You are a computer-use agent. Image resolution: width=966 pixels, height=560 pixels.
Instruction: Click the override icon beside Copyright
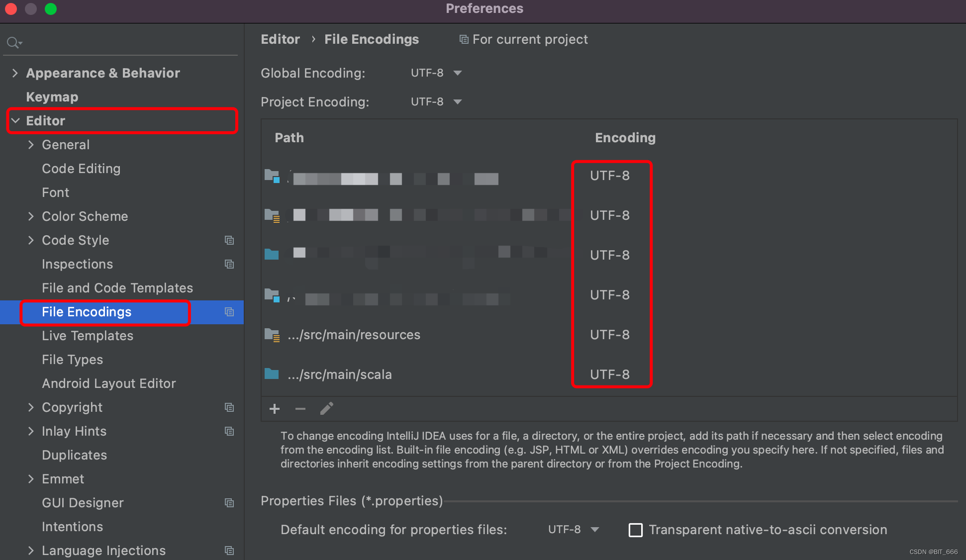coord(229,407)
